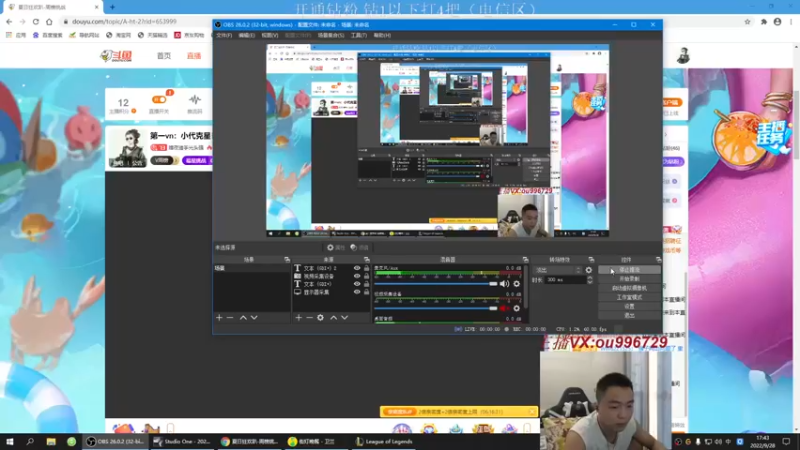Go back in Chrome
The height and width of the screenshot is (450, 800).
pos(9,21)
